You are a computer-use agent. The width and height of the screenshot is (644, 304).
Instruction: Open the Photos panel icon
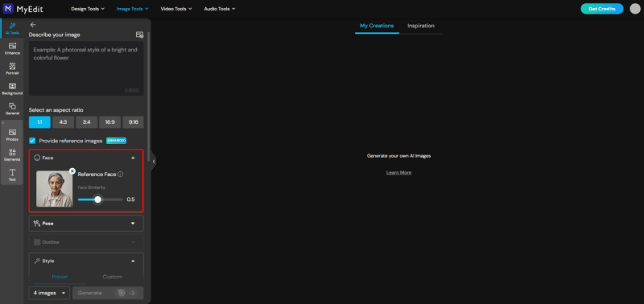[x=12, y=135]
